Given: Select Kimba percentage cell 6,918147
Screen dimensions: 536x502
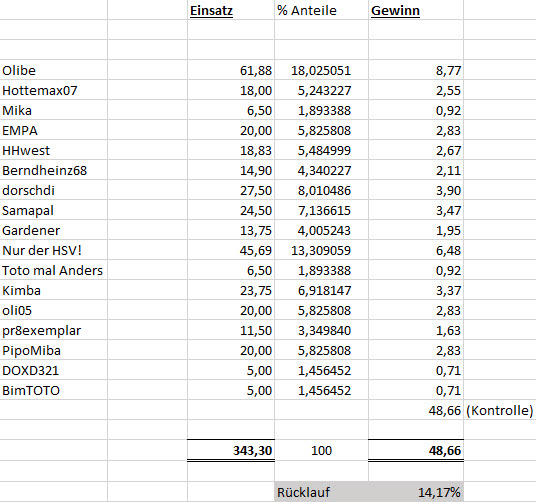Looking at the screenshot, I should pos(321,290).
